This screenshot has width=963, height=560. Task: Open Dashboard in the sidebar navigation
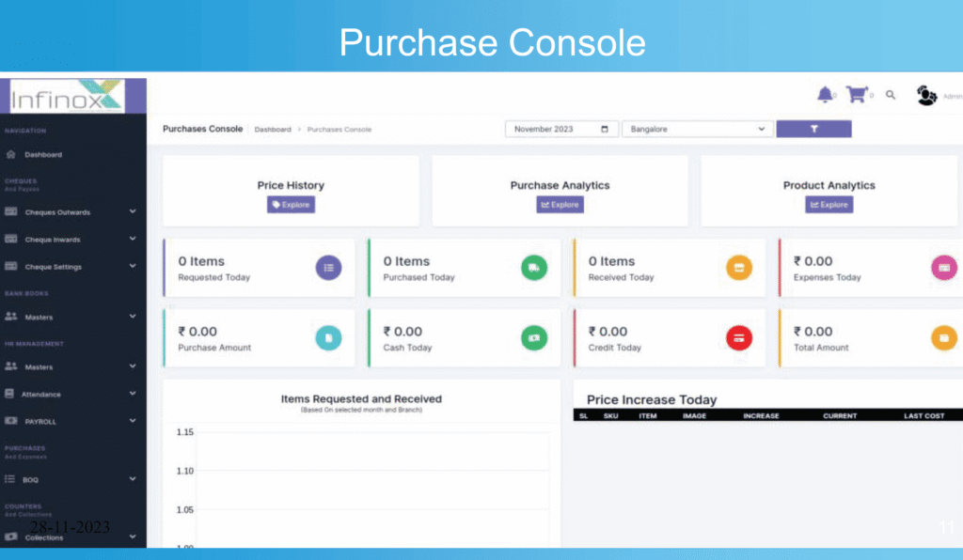(43, 154)
